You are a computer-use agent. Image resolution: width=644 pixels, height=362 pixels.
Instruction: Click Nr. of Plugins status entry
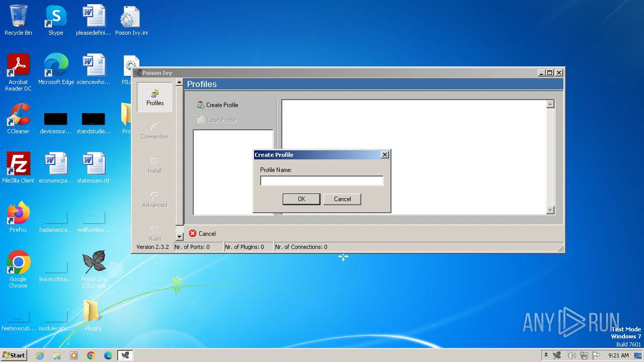[249, 247]
